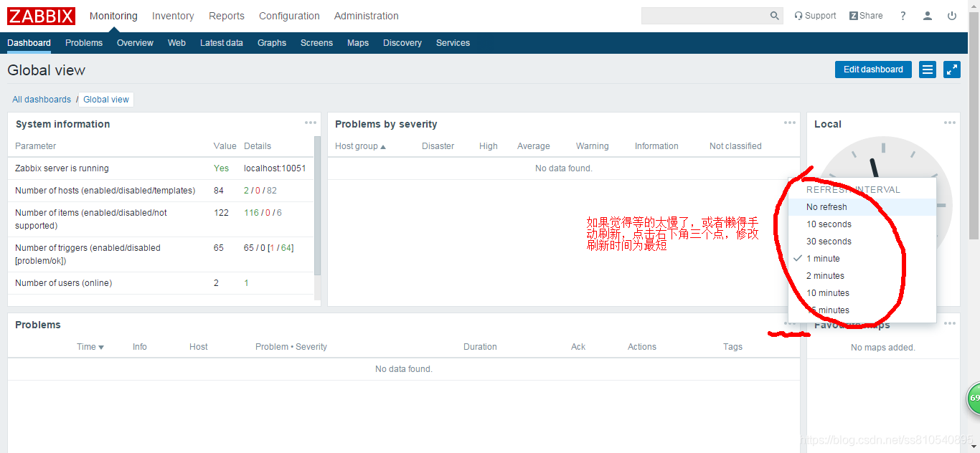Click the Local analog clock
Image resolution: width=980 pixels, height=453 pixels.
pos(884,204)
